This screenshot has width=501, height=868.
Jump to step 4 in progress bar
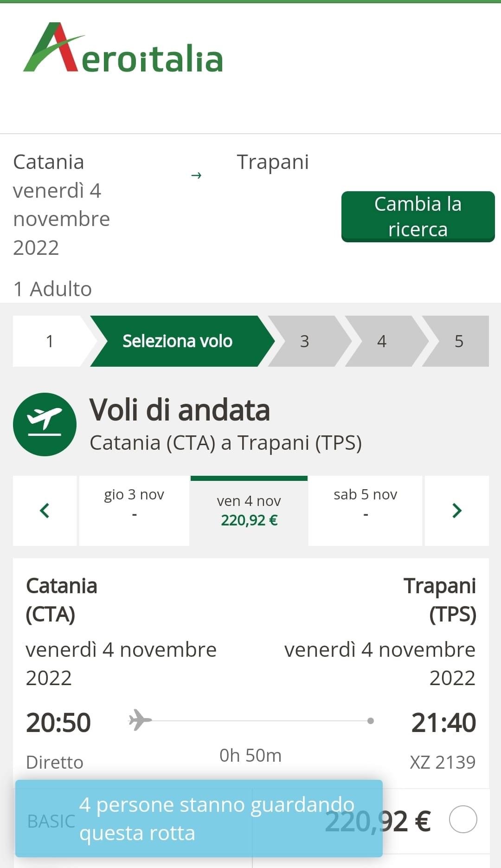pos(381,341)
